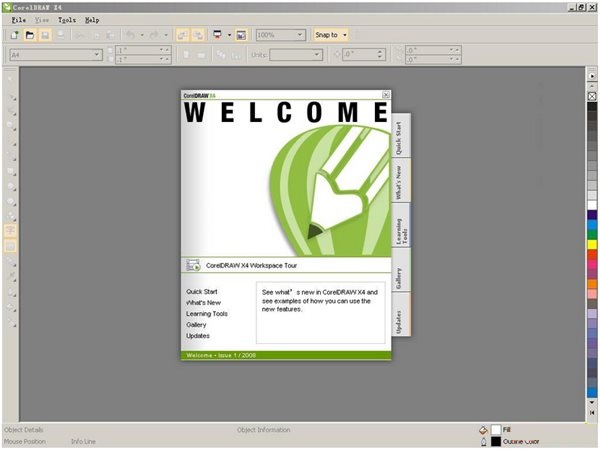Click the What's New link

click(x=204, y=302)
